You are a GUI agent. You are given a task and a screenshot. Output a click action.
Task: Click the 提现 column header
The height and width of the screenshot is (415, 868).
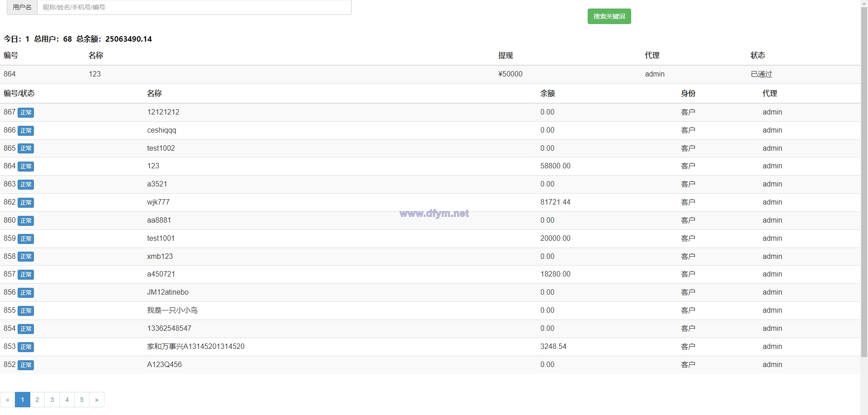(x=505, y=55)
